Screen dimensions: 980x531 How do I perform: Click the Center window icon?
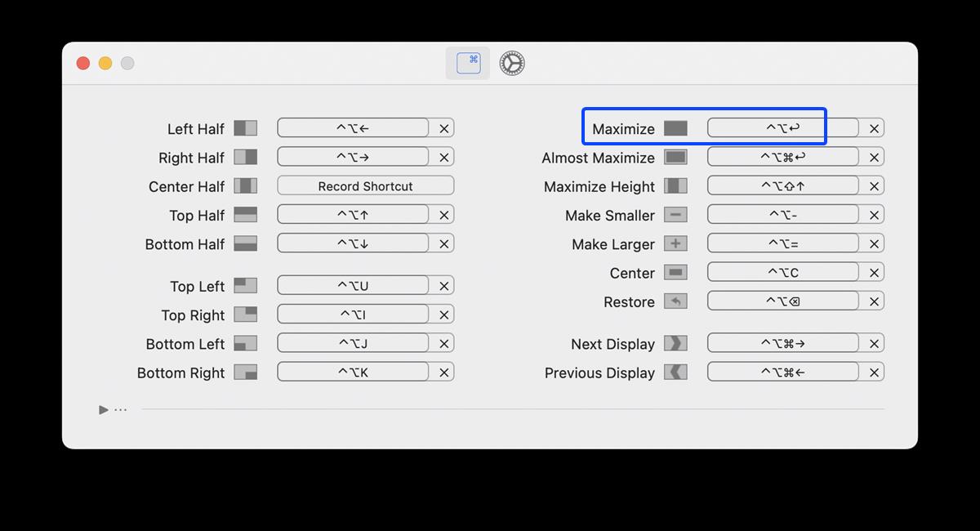[675, 272]
